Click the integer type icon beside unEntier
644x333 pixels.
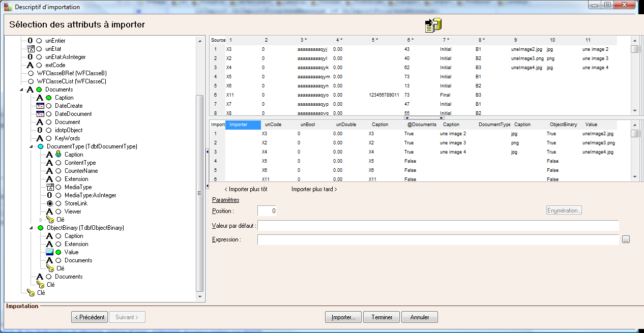click(30, 41)
